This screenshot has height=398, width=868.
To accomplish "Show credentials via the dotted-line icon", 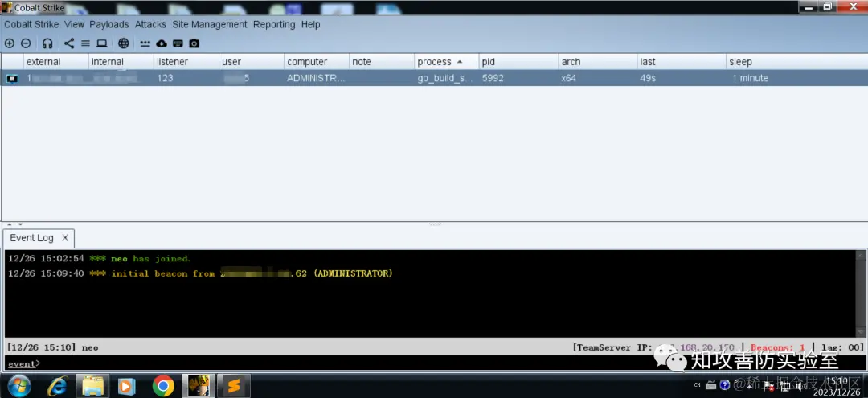I will (x=145, y=43).
